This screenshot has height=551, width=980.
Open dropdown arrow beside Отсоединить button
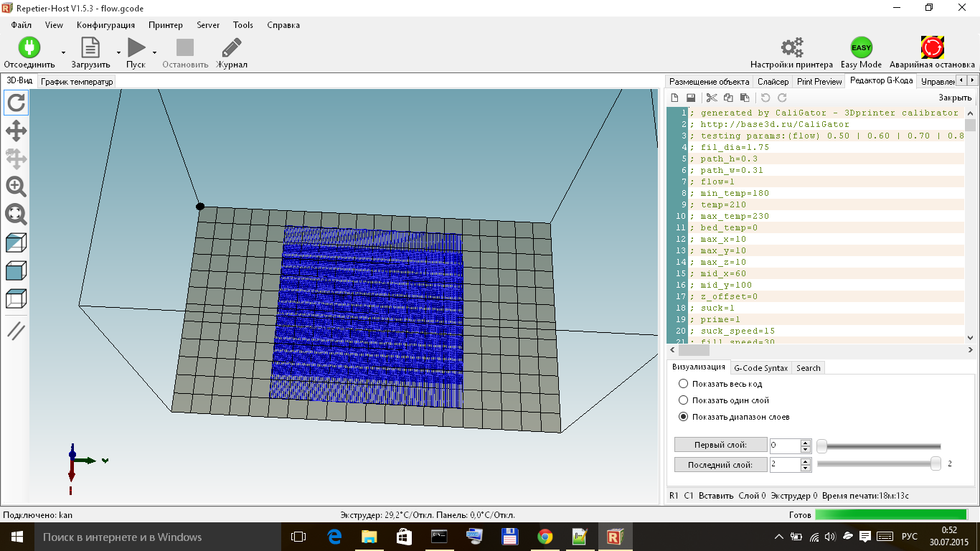(63, 53)
